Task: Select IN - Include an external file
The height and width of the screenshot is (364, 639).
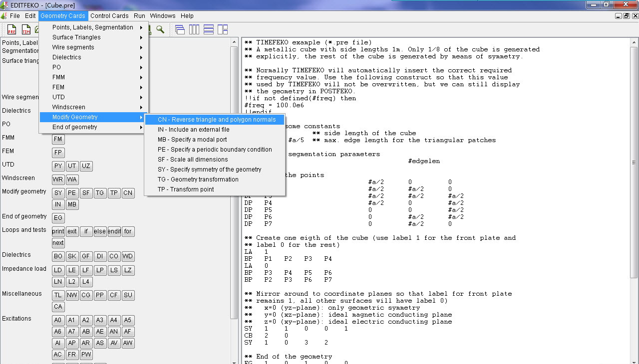Action: [x=215, y=130]
